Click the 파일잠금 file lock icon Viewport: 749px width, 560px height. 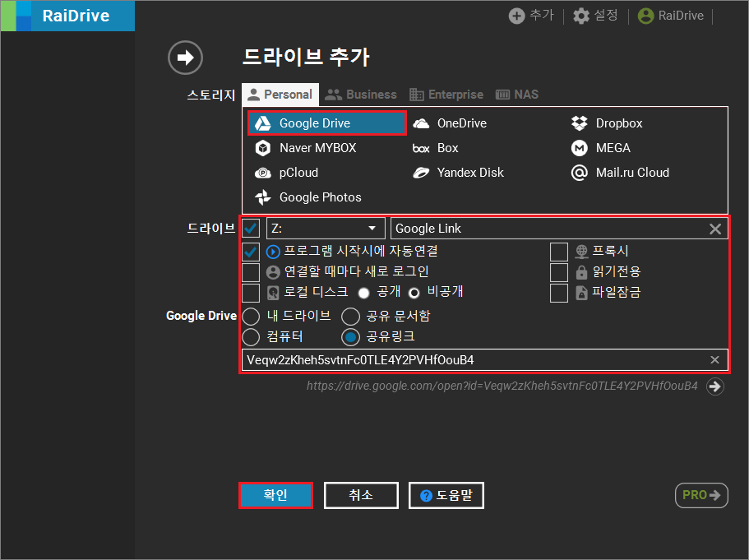pos(581,293)
